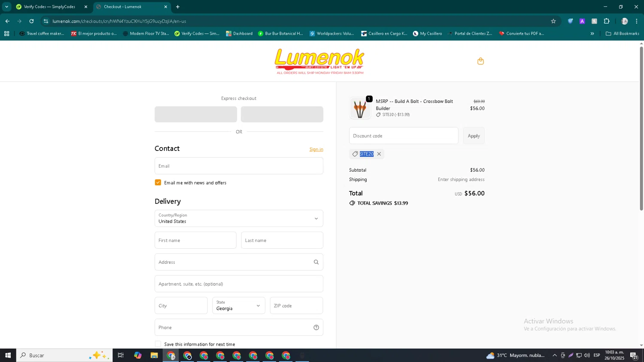Open the notification center icon
Image resolution: width=644 pixels, height=362 pixels.
(x=634, y=355)
